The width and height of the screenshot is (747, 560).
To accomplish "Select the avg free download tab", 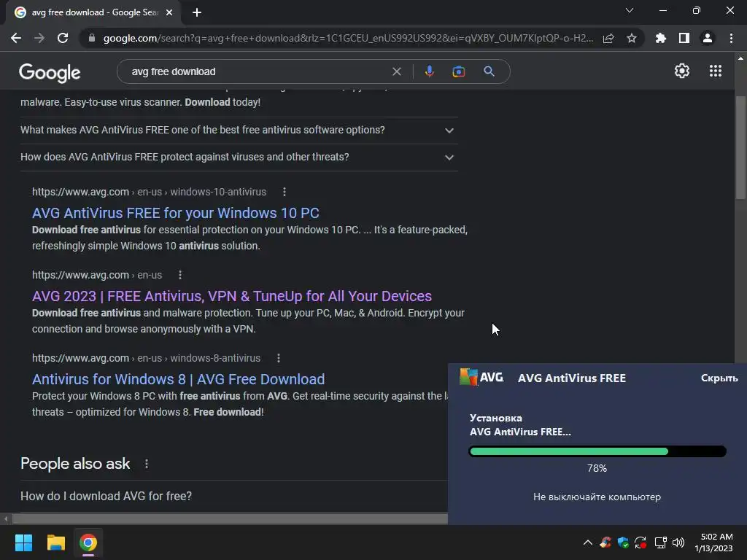I will [94, 12].
